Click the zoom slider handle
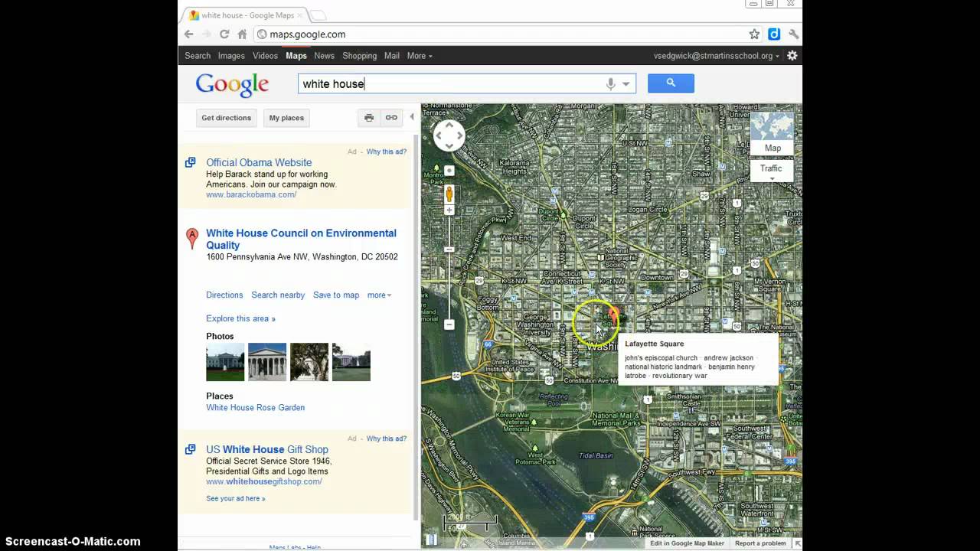Image resolution: width=980 pixels, height=551 pixels. click(449, 249)
